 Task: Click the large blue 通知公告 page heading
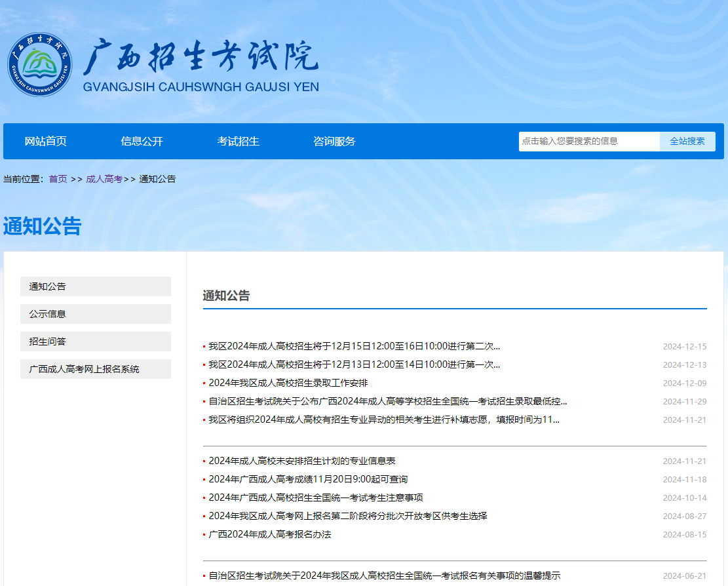coord(42,226)
